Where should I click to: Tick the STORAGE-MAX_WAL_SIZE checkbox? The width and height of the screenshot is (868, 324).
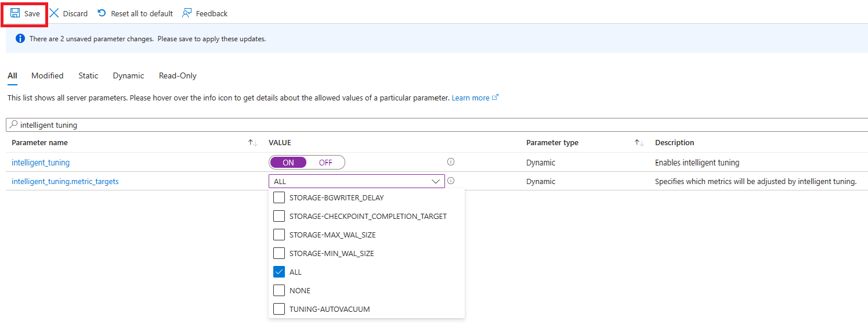(x=279, y=235)
